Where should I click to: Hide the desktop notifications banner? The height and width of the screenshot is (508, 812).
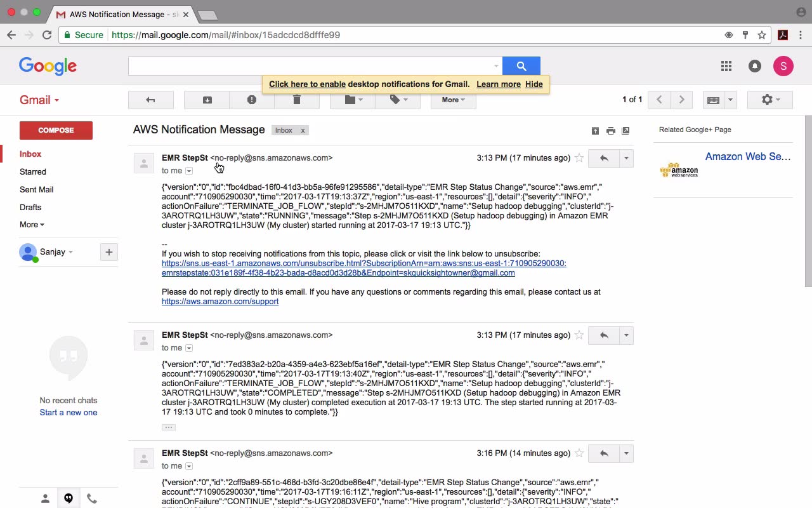click(534, 84)
